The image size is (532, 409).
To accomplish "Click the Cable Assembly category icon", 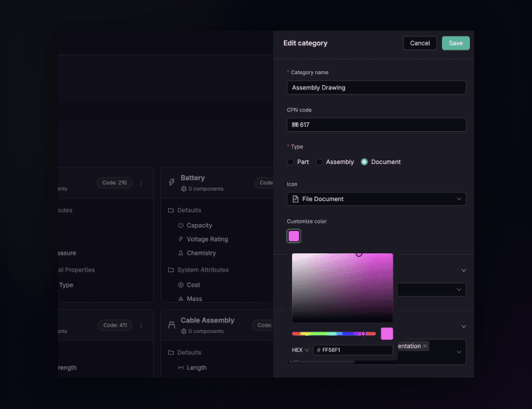I will tap(172, 325).
